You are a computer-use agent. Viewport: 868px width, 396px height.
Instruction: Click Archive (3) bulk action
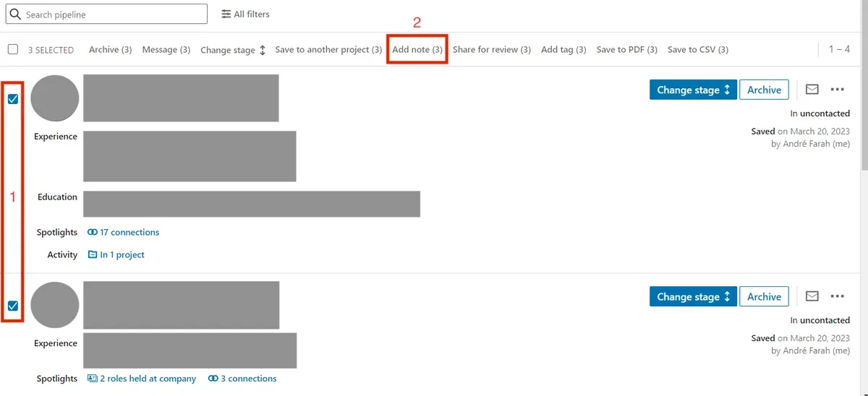[110, 49]
